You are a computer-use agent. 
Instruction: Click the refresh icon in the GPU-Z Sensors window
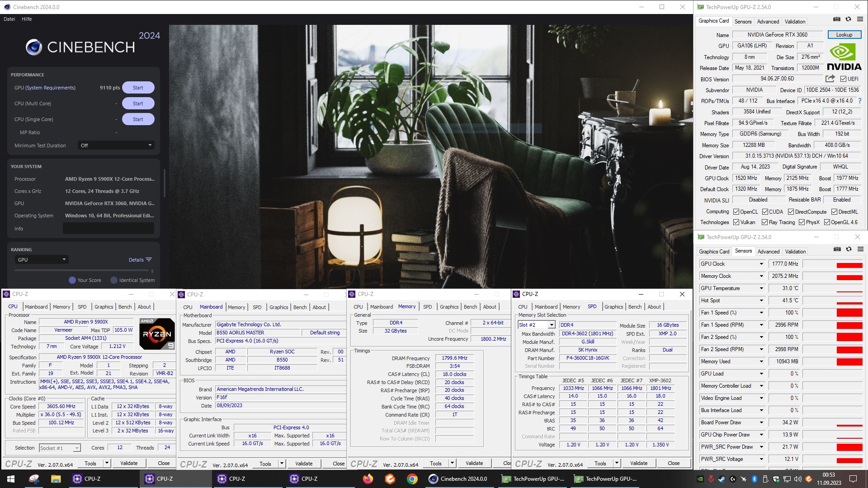[x=849, y=249]
